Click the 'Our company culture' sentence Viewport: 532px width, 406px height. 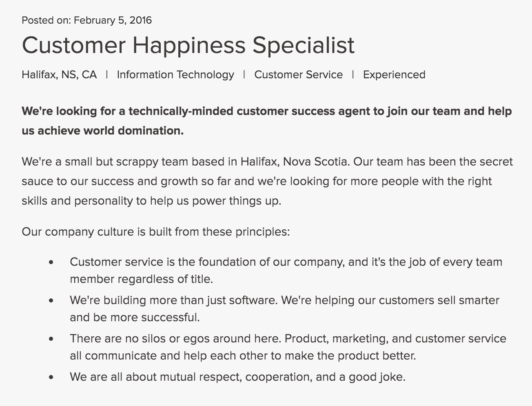point(156,232)
